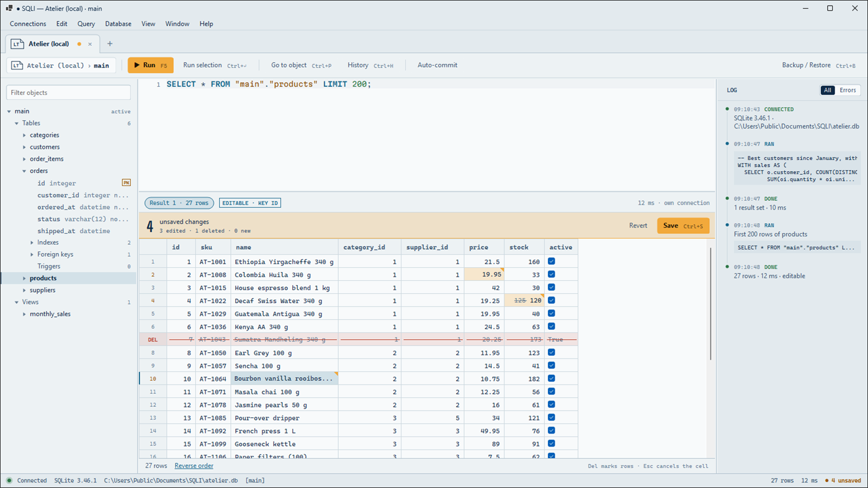Uncheck active for Colombia Huila row
The height and width of the screenshot is (488, 868).
point(552,275)
